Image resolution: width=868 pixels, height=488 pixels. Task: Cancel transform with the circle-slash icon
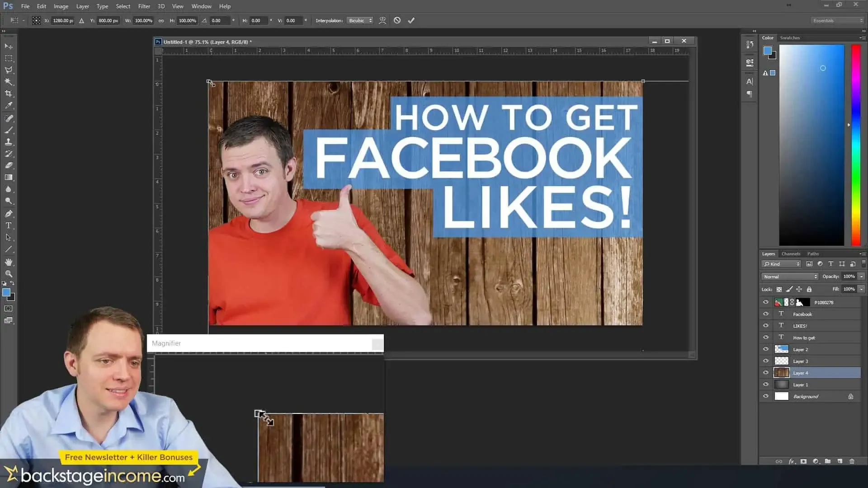pos(397,20)
